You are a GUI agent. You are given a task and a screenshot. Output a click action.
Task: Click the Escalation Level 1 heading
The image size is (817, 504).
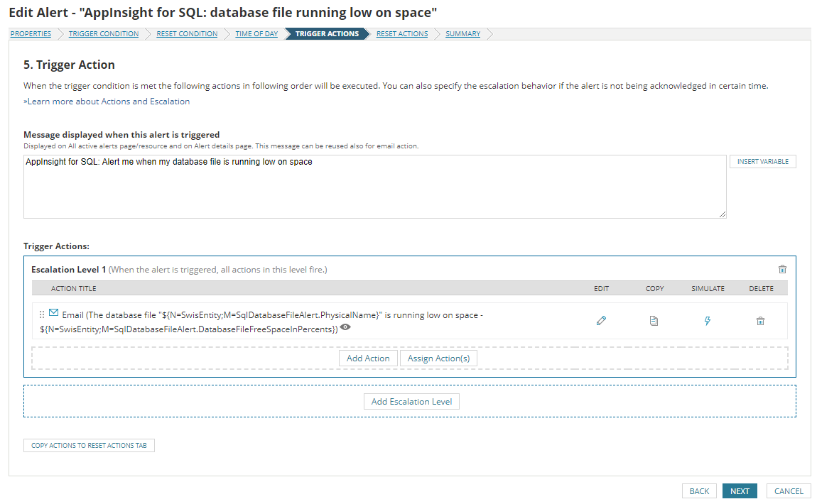pyautogui.click(x=69, y=270)
